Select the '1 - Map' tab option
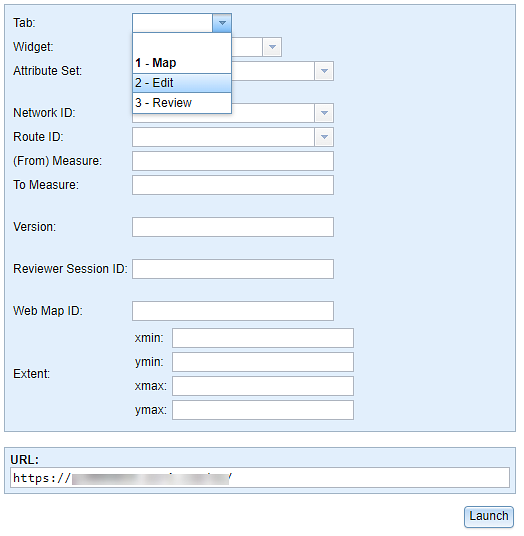Viewport: 524px width, 536px height. 182,63
